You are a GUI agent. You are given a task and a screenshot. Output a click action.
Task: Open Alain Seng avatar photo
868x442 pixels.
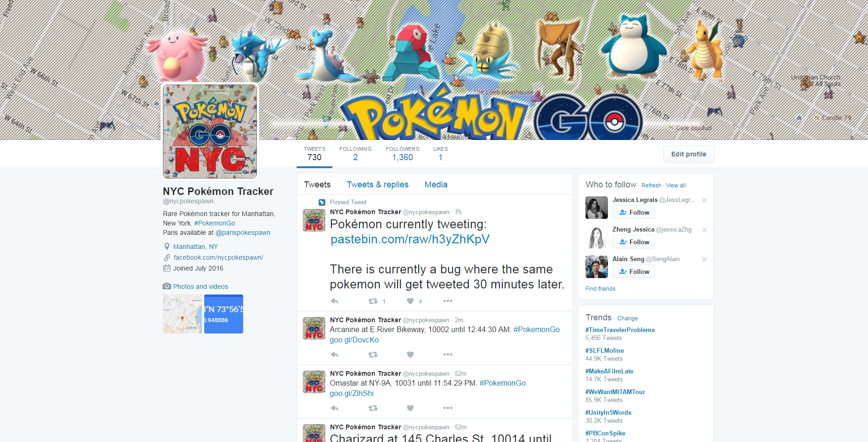(x=597, y=267)
